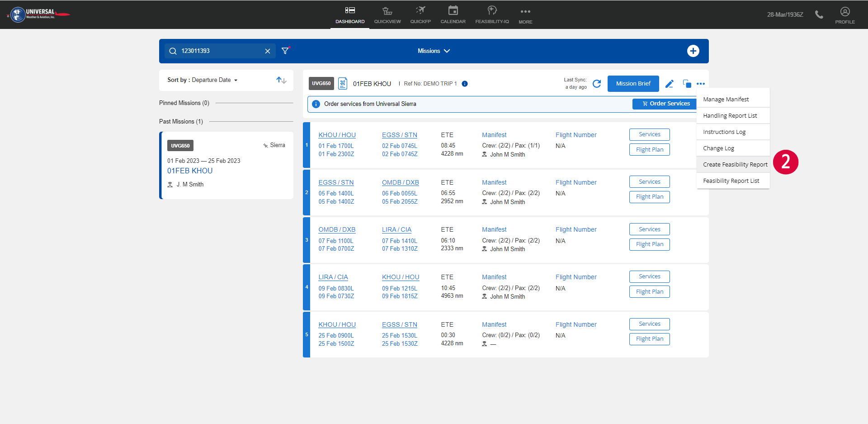Open the QuickView tab

point(387,15)
